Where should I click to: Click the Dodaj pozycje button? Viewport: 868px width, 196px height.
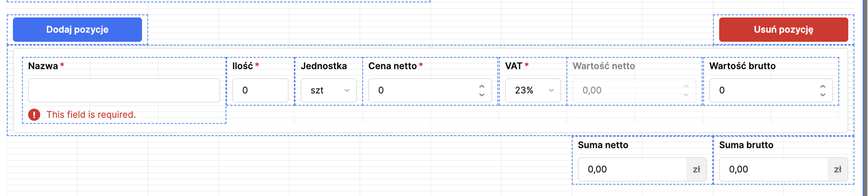coord(77,30)
